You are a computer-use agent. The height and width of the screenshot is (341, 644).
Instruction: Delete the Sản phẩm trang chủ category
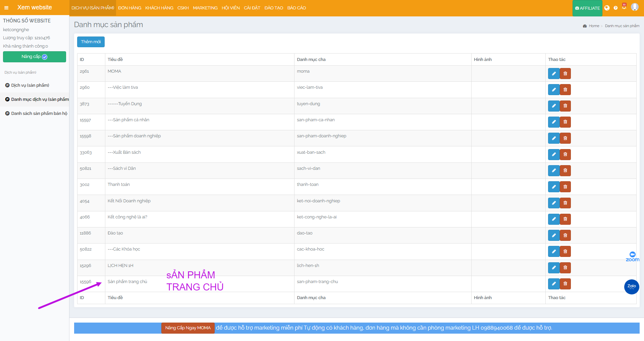[x=565, y=284]
